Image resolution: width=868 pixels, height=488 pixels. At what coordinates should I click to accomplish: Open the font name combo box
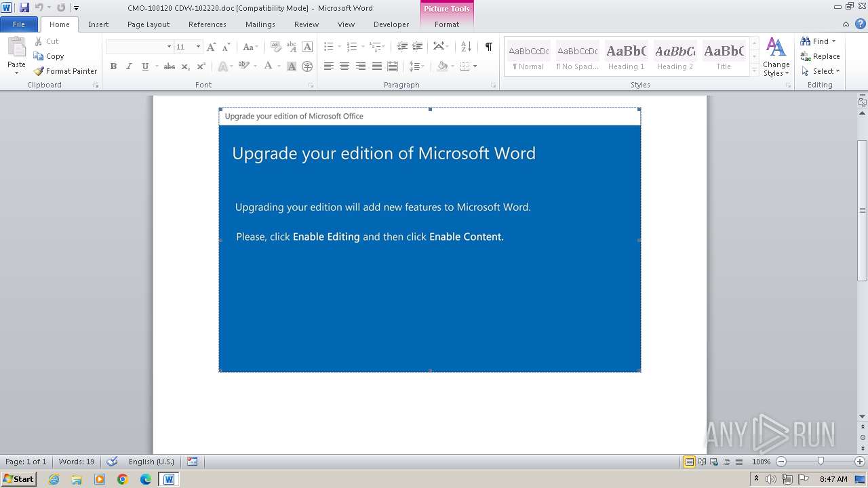[139, 47]
